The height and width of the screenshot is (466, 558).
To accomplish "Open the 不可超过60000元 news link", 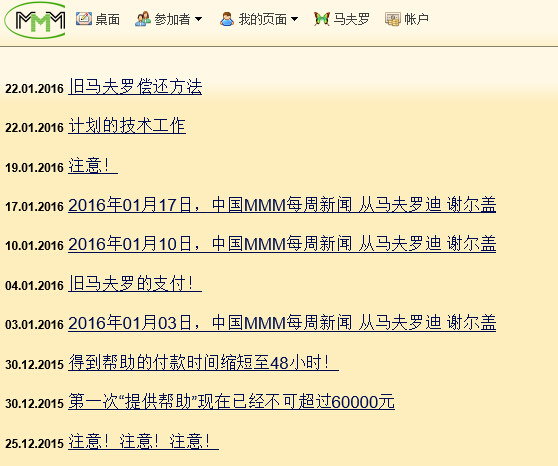I will pyautogui.click(x=231, y=402).
